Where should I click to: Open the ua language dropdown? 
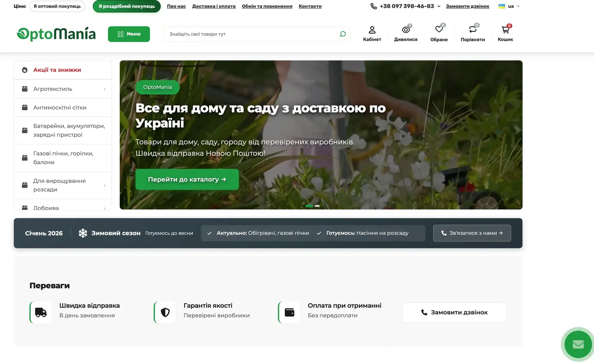(x=514, y=6)
